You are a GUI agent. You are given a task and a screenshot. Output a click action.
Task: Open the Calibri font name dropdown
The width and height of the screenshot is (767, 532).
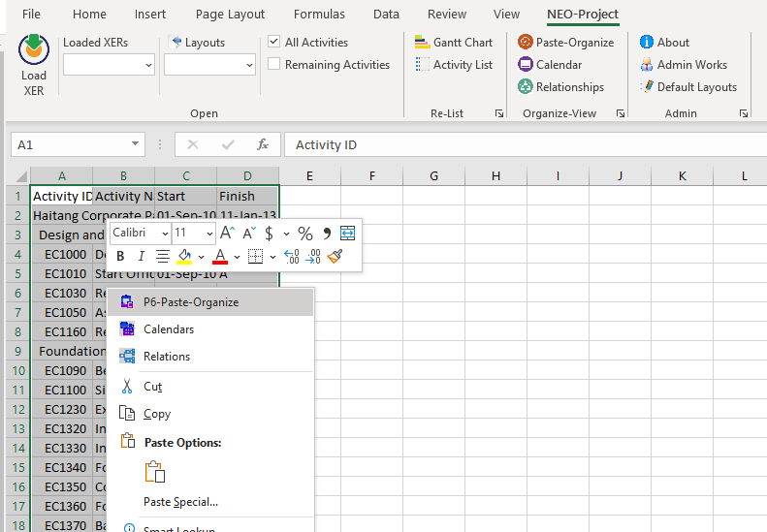point(165,234)
